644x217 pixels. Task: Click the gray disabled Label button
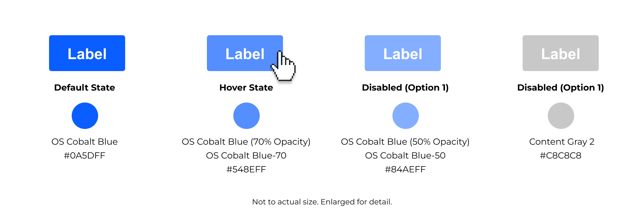point(561,53)
